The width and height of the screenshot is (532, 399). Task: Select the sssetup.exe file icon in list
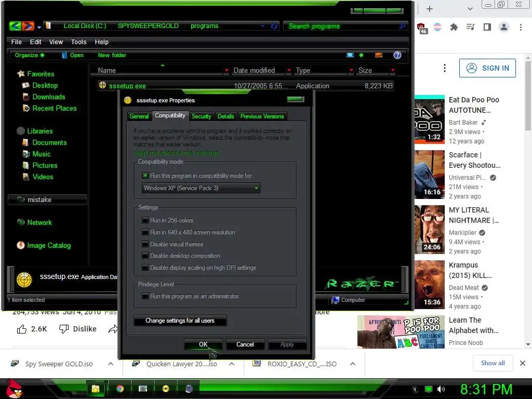click(x=102, y=86)
